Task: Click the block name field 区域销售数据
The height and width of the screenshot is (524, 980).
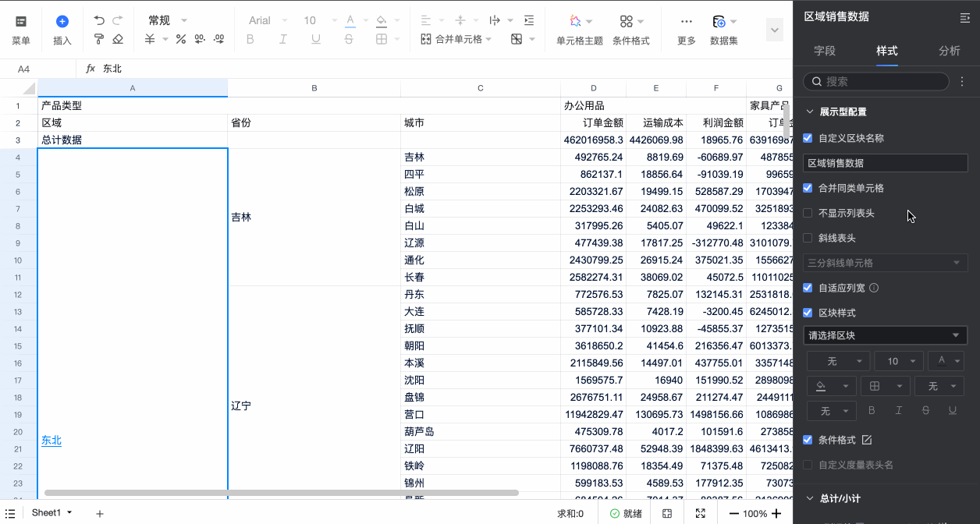Action: coord(886,163)
